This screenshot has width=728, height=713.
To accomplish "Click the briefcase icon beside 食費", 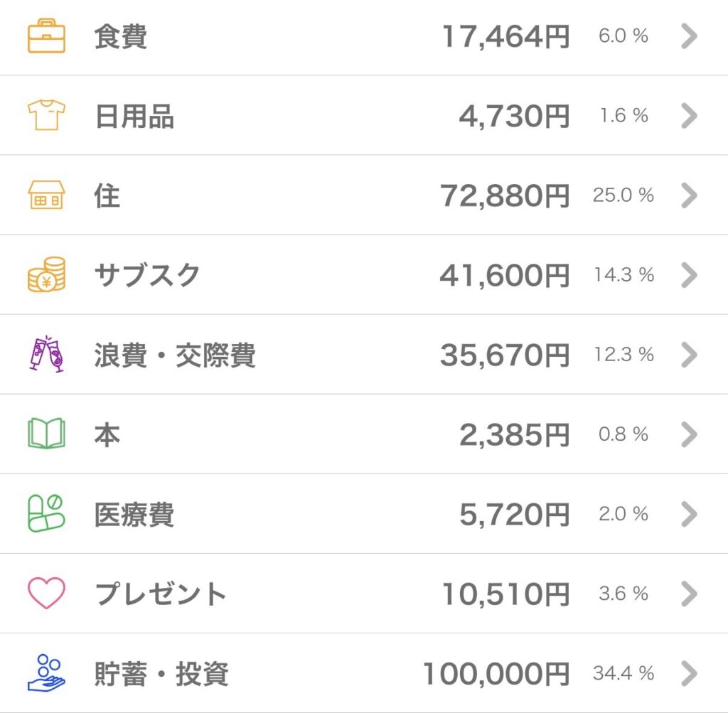I will click(x=46, y=37).
